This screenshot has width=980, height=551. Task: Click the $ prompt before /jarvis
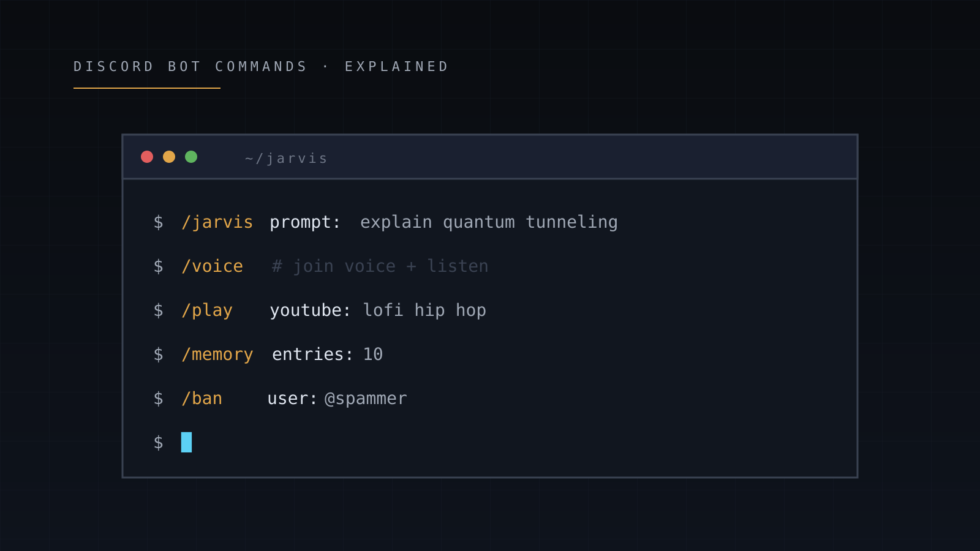(x=159, y=222)
